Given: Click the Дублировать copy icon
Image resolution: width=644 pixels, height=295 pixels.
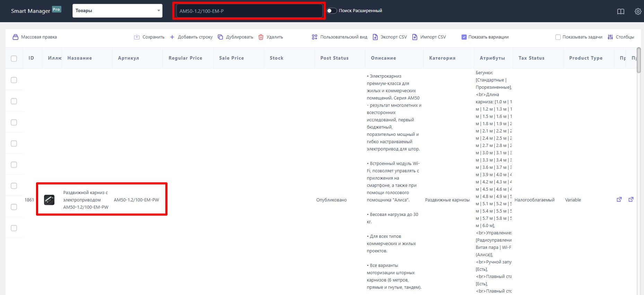Looking at the screenshot, I should click(220, 37).
